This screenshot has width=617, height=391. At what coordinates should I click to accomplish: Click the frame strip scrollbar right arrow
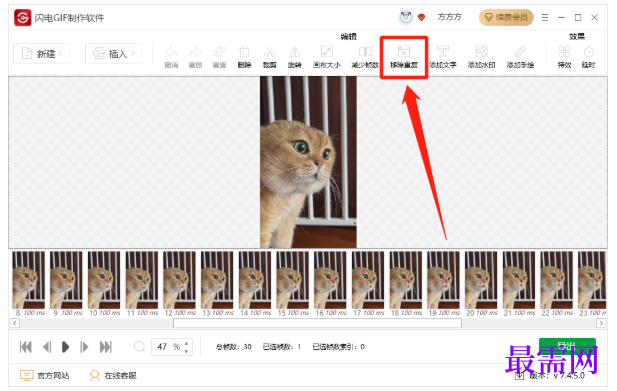pyautogui.click(x=601, y=323)
